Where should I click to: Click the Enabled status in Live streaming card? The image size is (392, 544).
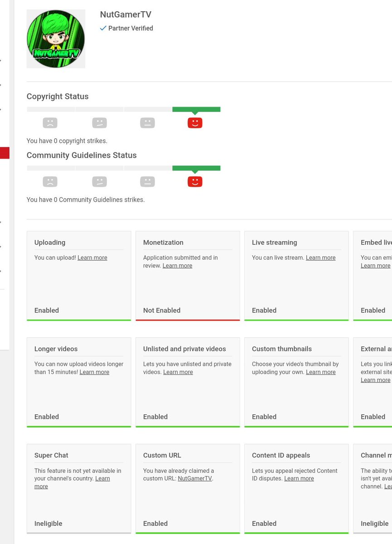pos(264,311)
